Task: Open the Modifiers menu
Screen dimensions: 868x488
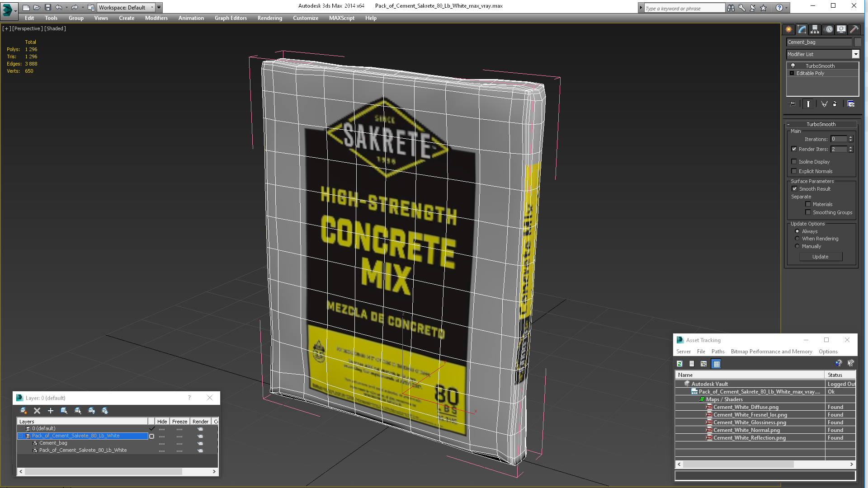Action: (156, 18)
